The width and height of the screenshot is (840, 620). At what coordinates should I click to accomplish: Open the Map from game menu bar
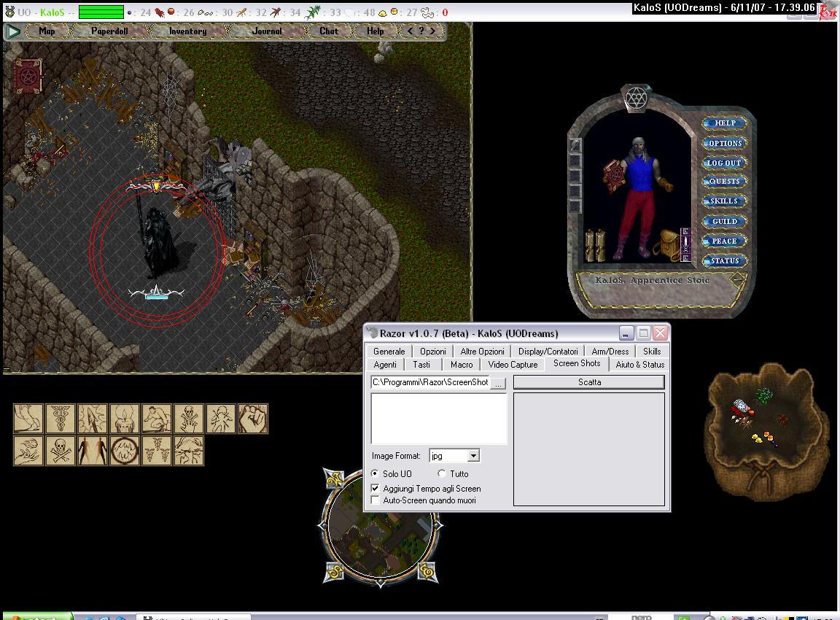coord(47,31)
